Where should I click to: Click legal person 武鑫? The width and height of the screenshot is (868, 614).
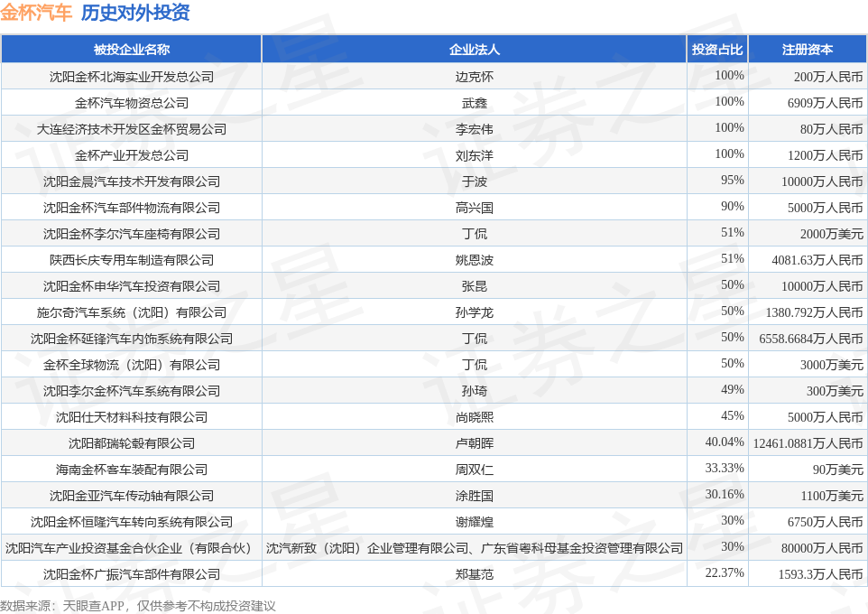475,103
